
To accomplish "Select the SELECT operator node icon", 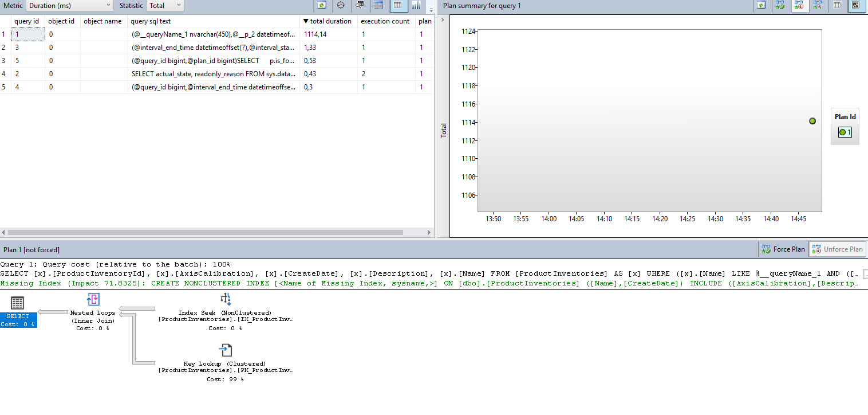I will click(x=18, y=304).
